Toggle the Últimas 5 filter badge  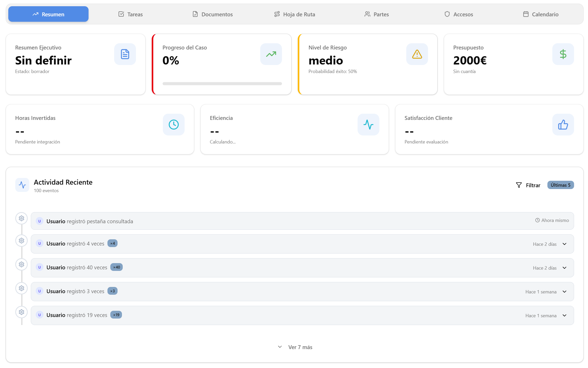[561, 185]
